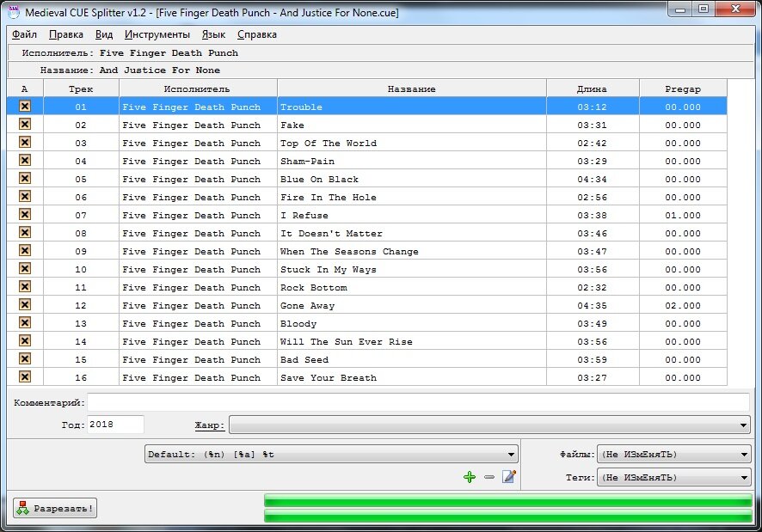Click the Трек column header

pos(81,89)
